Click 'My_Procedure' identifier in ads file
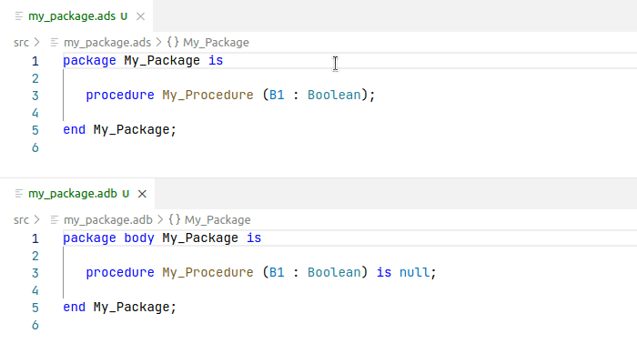The height and width of the screenshot is (364, 637). 207,95
